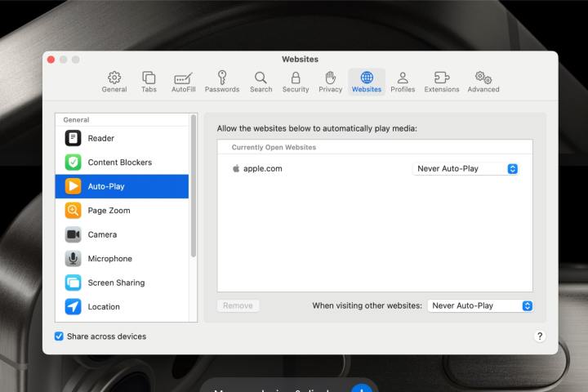Image resolution: width=588 pixels, height=392 pixels.
Task: Click the sidebar vertical scrollbar
Action: coord(194,185)
